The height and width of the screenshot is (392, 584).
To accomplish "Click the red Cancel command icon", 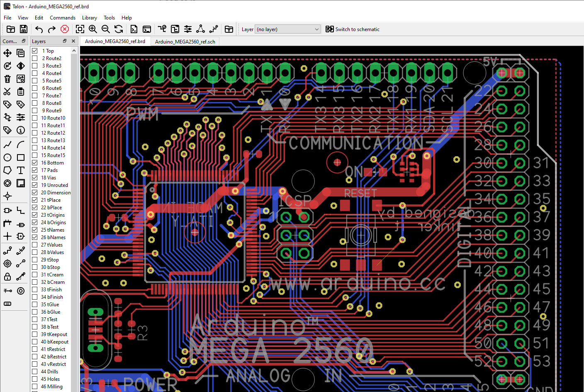I will (65, 29).
